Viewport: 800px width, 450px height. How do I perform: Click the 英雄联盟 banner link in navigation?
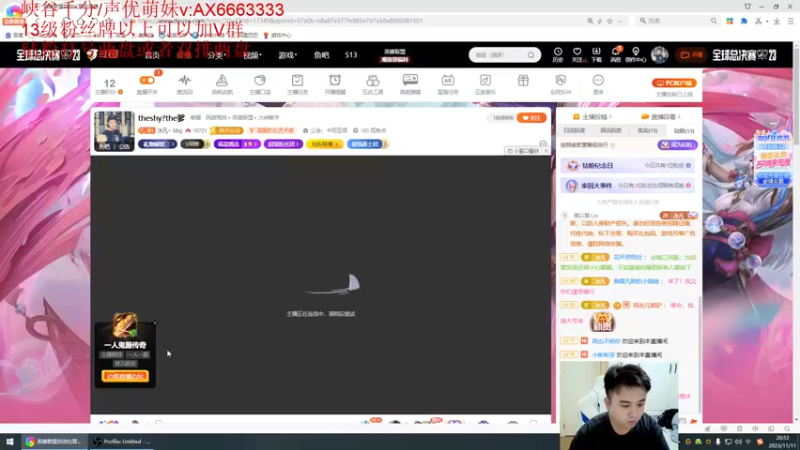tap(395, 55)
